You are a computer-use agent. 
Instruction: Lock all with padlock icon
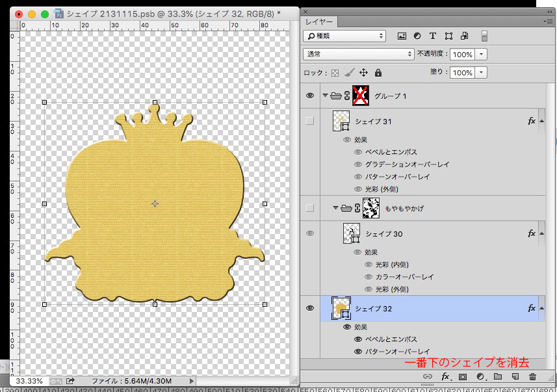[x=378, y=73]
